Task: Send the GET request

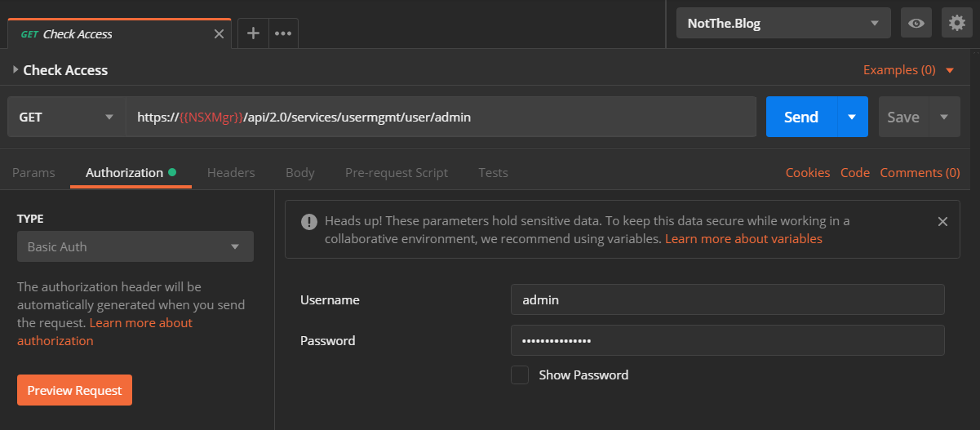Action: 800,117
